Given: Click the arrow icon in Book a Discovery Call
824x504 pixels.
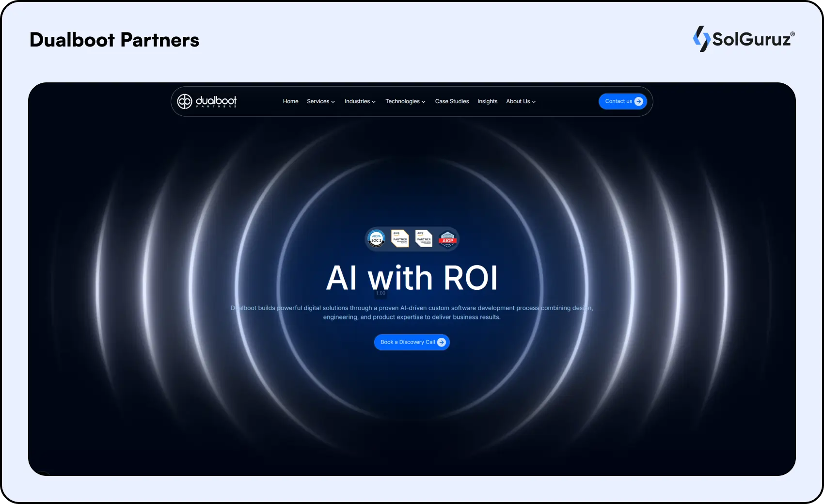Looking at the screenshot, I should click(441, 342).
